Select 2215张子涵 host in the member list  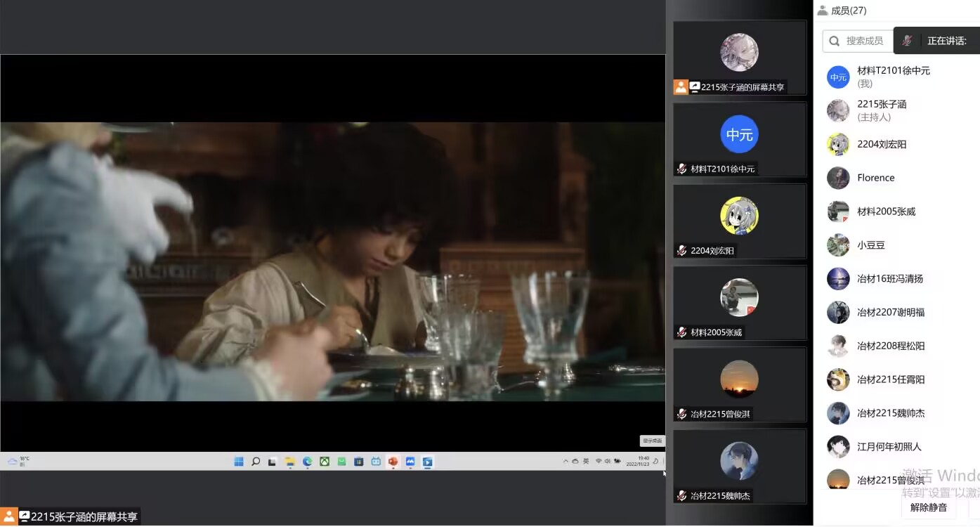(x=882, y=110)
